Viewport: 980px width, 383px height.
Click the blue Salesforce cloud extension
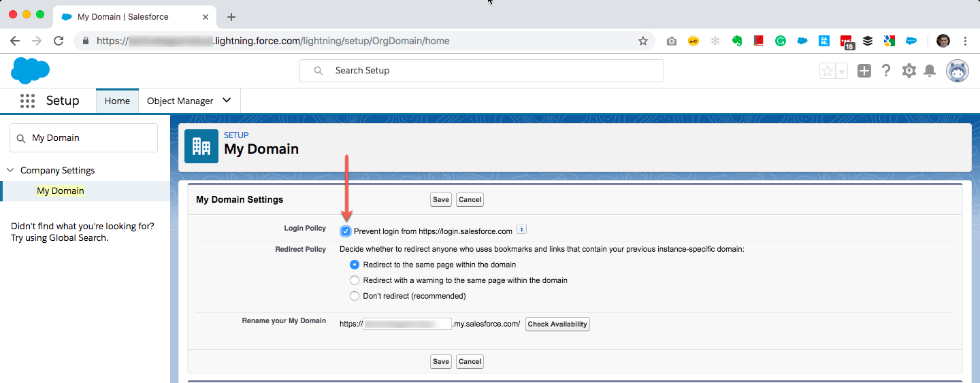(802, 41)
